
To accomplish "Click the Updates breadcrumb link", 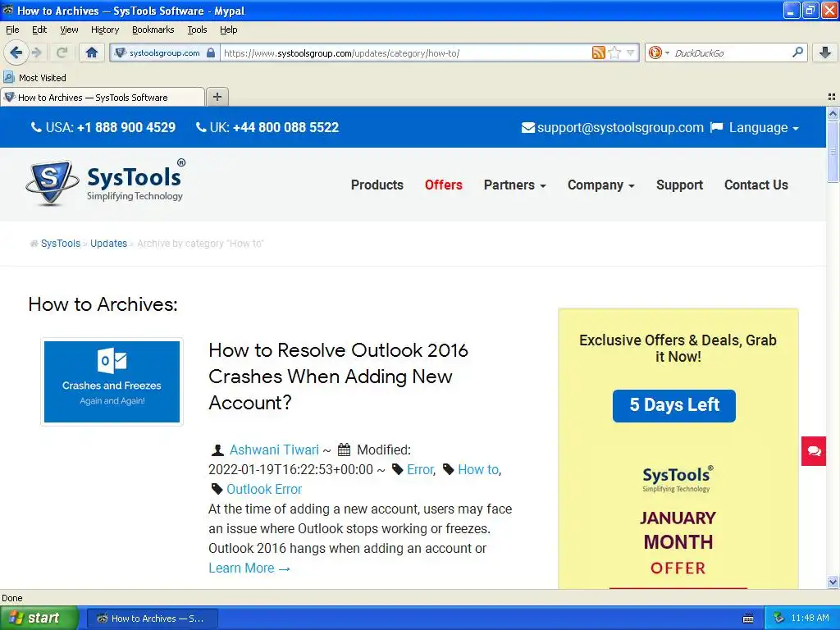I will (109, 243).
